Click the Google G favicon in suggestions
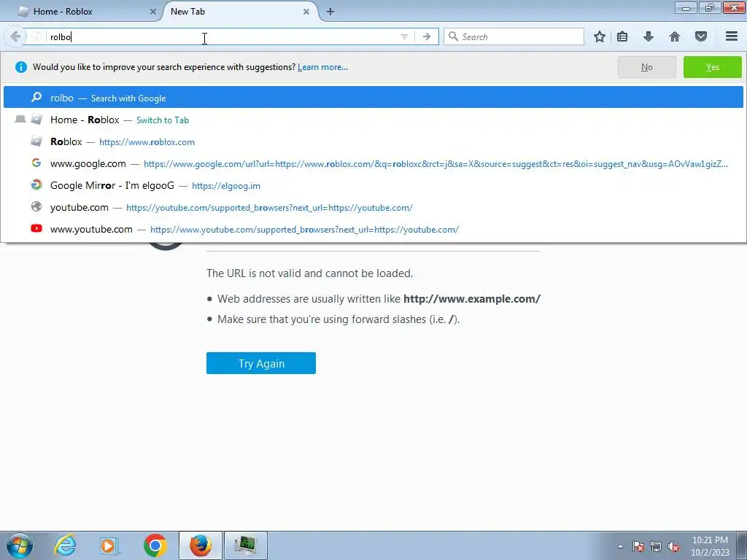Screen dimensions: 747x560 [36, 163]
